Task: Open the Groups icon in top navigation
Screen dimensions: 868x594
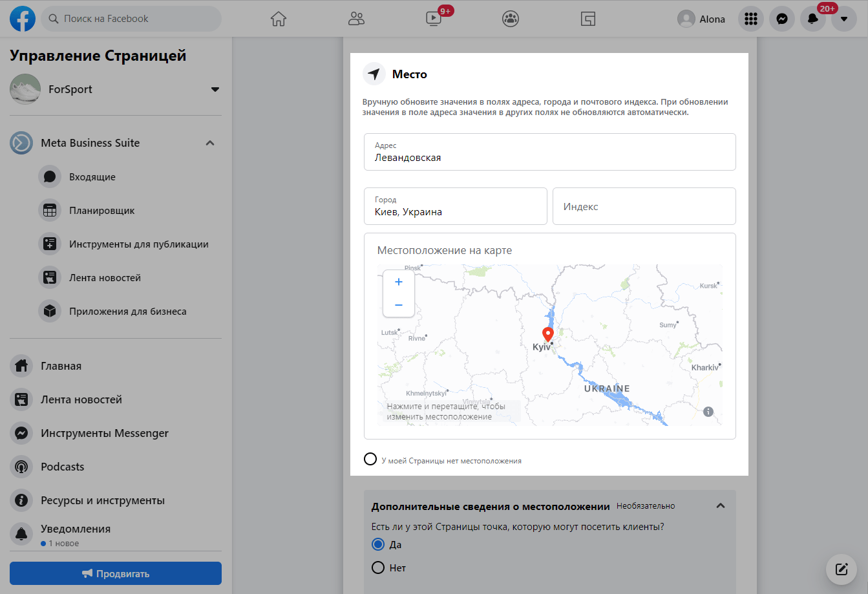Action: pyautogui.click(x=511, y=19)
